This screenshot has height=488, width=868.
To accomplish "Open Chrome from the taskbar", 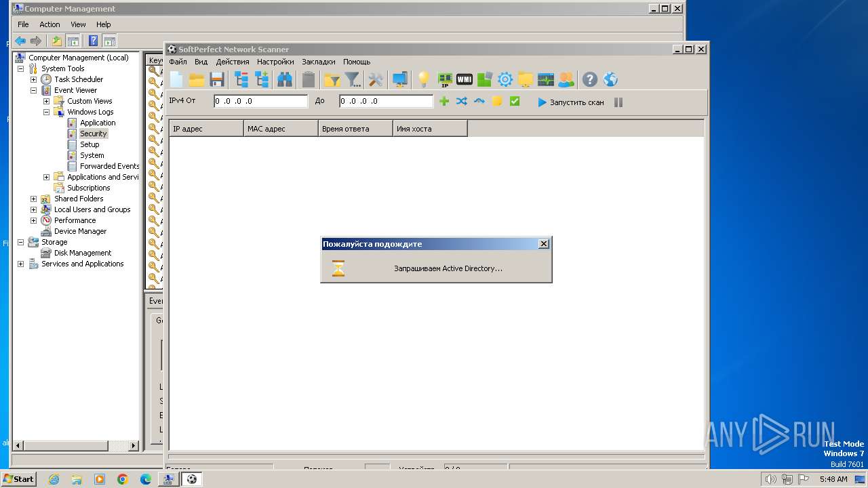I will pos(122,479).
